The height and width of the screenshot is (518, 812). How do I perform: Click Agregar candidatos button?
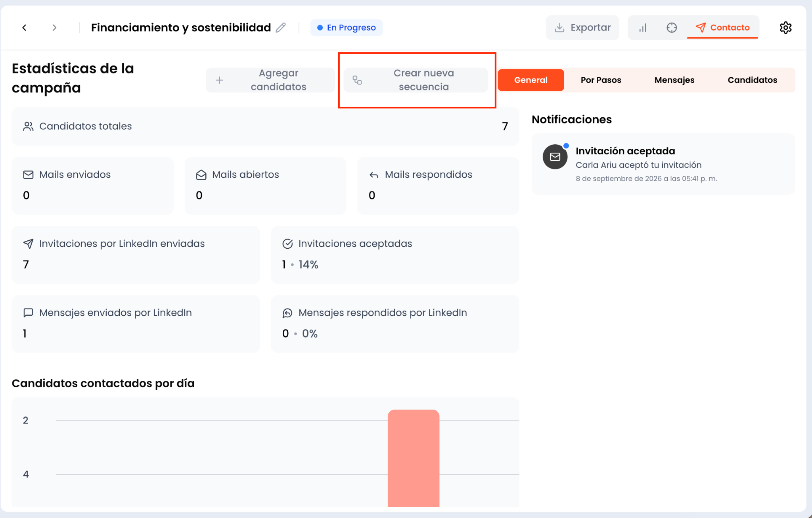point(270,80)
